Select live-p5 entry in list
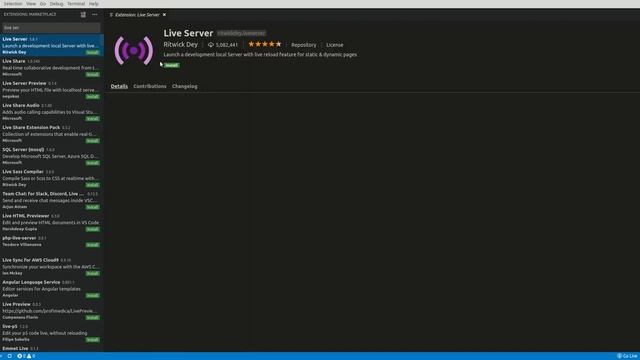 (51, 332)
